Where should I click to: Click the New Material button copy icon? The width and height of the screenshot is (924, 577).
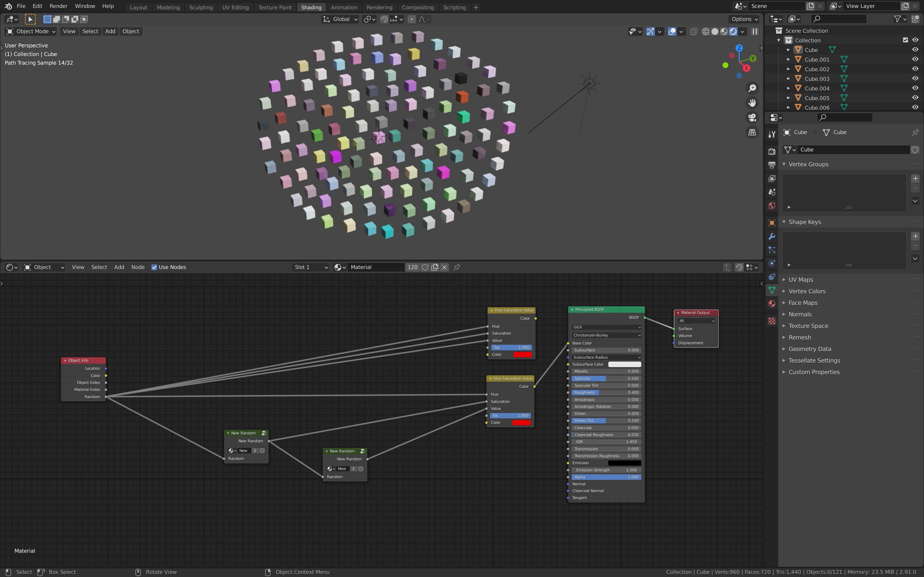435,267
